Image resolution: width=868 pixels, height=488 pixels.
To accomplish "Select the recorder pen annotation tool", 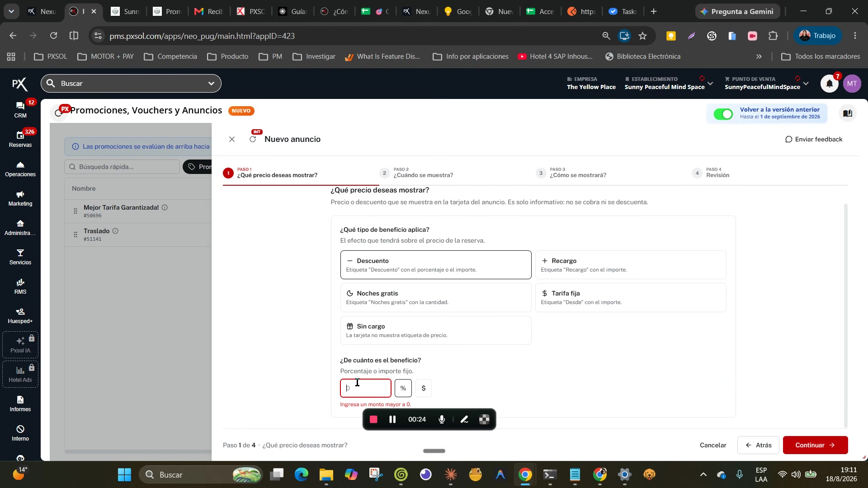I will [x=464, y=419].
